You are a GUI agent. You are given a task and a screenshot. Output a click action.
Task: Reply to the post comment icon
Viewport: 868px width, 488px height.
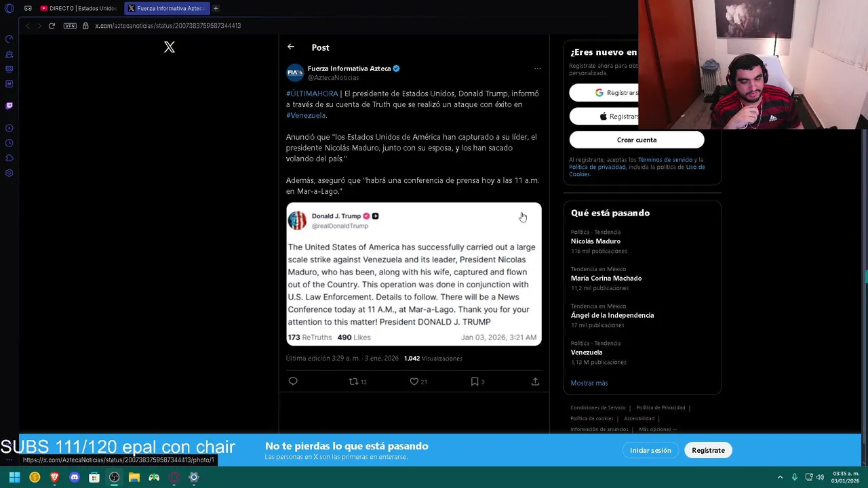click(293, 382)
